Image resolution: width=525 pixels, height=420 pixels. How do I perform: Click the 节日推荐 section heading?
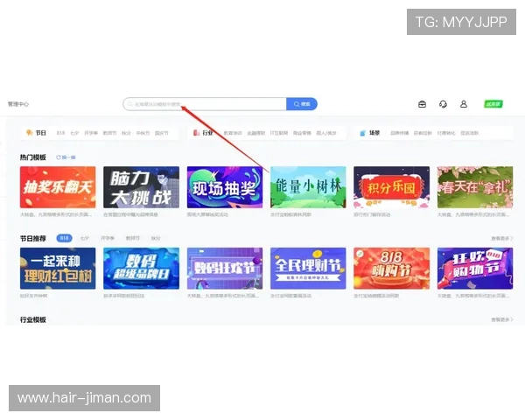pos(33,238)
